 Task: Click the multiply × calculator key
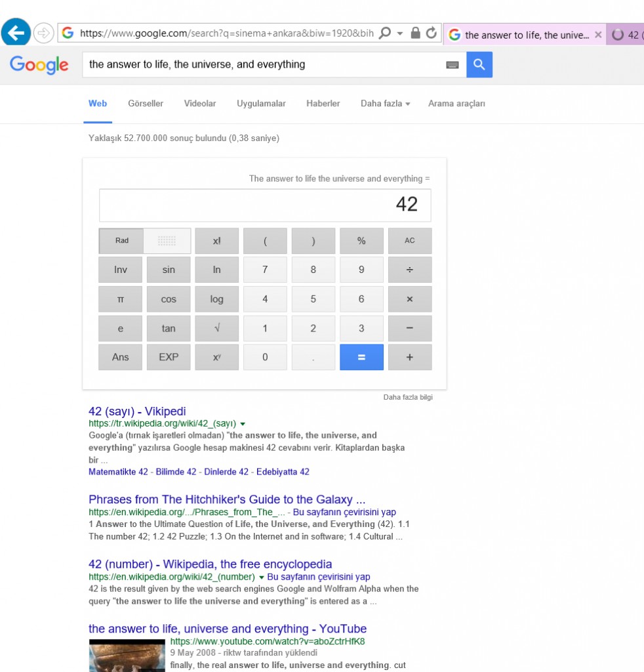pos(410,299)
